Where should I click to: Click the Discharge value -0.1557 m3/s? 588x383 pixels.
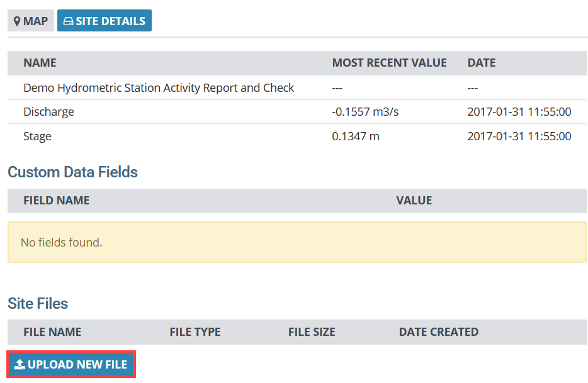pos(365,112)
